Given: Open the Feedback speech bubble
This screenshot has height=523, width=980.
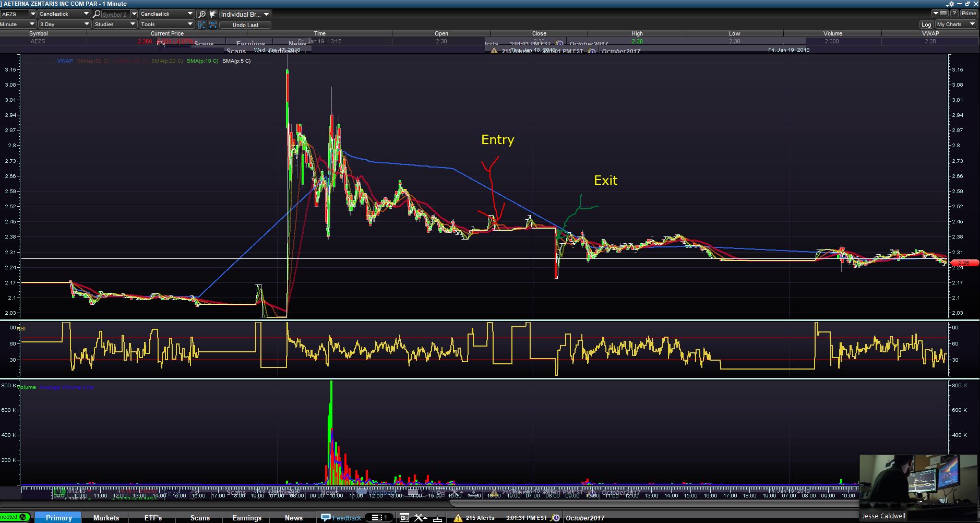Looking at the screenshot, I should 326,517.
